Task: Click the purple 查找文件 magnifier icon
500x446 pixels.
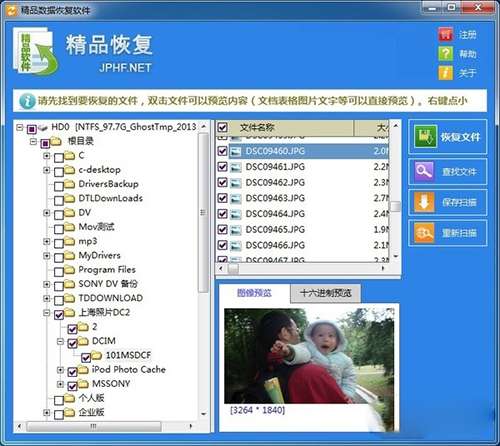Action: coord(424,171)
